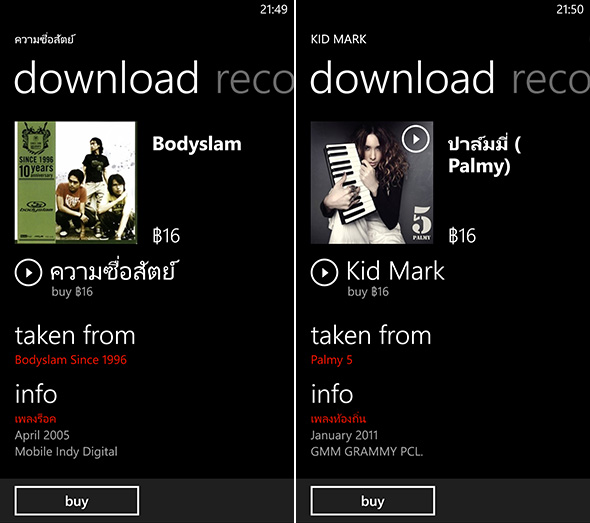The width and height of the screenshot is (590, 523).
Task: Tap Kid Mark song title with buy ฿16
Action: [x=395, y=278]
